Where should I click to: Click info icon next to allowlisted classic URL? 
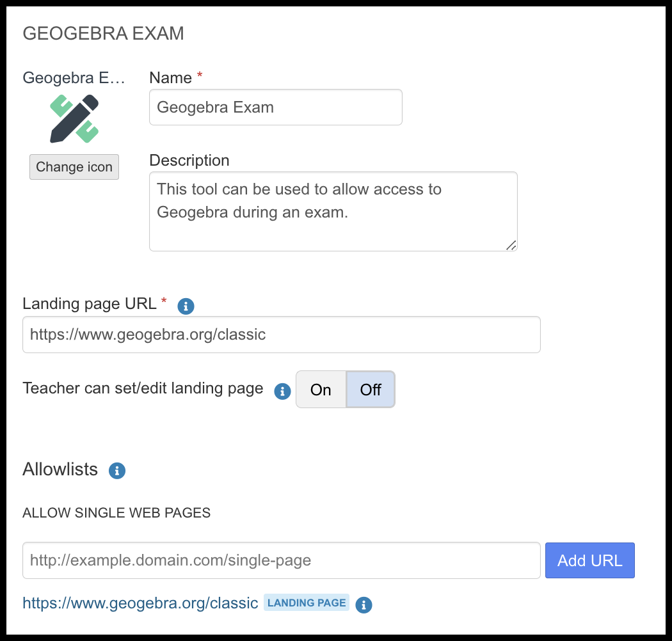coord(364,605)
